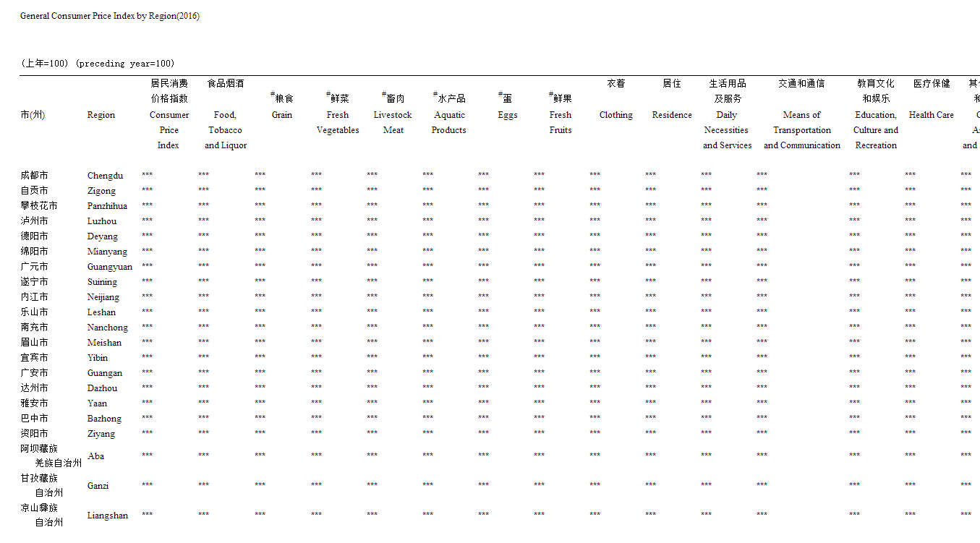The image size is (980, 543).
Task: Select the Grain column header
Action: pyautogui.click(x=282, y=115)
